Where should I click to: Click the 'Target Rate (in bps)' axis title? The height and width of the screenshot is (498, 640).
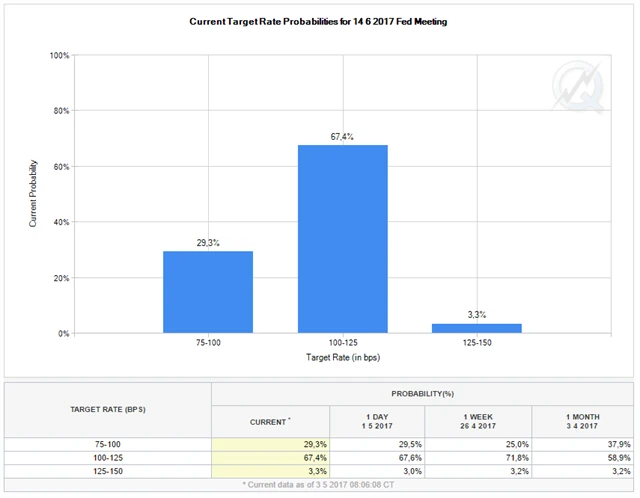(343, 357)
